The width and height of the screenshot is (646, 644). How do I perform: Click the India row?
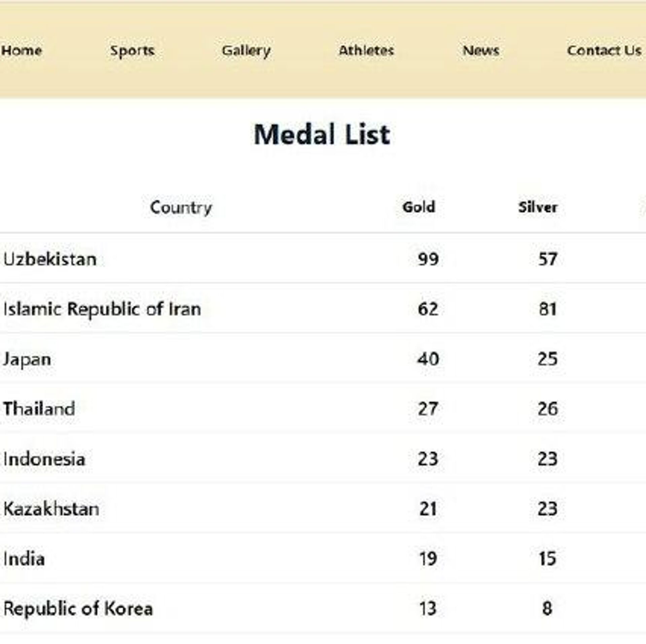coord(24,559)
